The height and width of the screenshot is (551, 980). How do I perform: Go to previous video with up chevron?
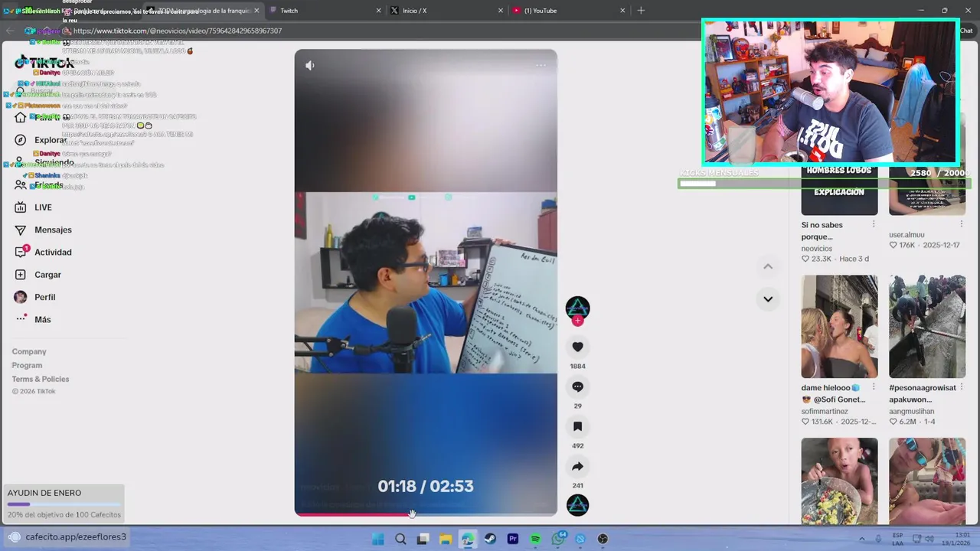click(x=768, y=266)
